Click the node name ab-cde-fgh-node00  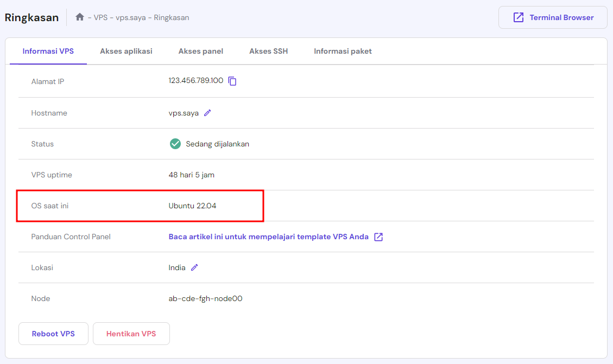[205, 298]
